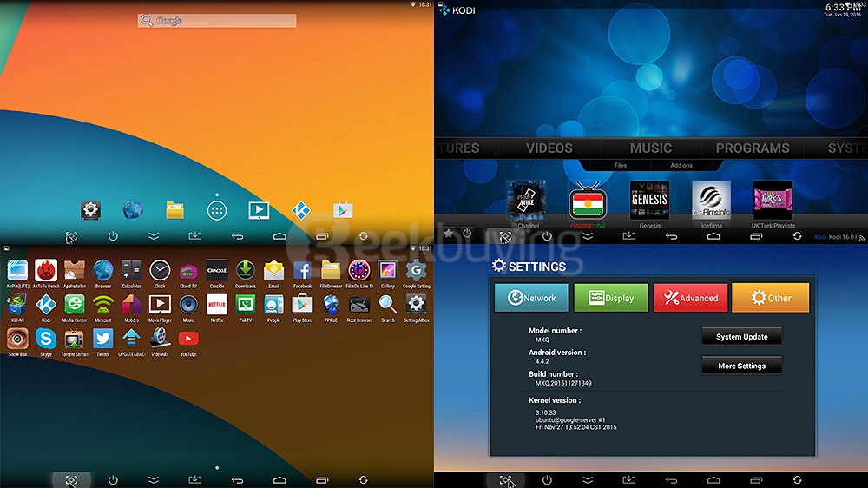Image resolution: width=868 pixels, height=488 pixels.
Task: Open the Music app
Action: coord(188,308)
